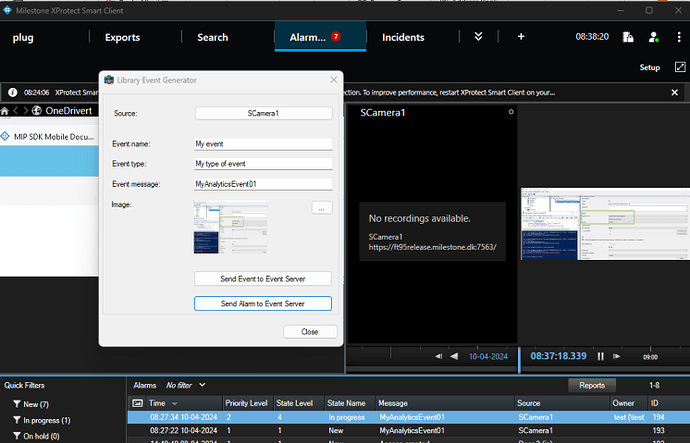Click the image preview in Event Generator
690x443 pixels.
click(231, 227)
